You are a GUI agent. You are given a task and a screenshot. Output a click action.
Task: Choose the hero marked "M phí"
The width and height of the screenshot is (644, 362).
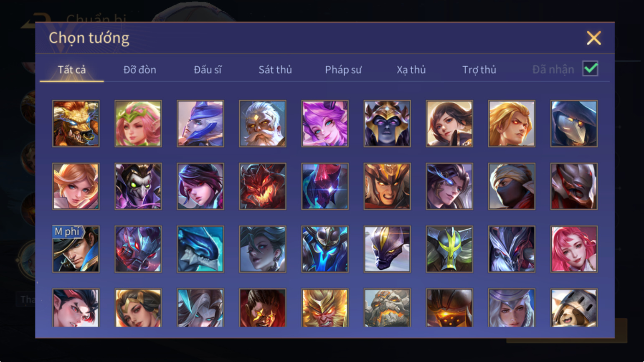[x=76, y=249]
